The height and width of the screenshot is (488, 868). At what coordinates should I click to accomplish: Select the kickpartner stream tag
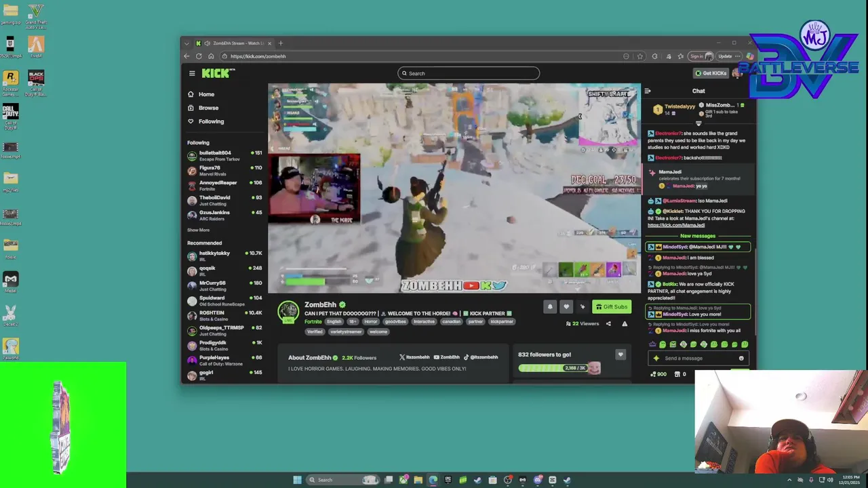502,322
